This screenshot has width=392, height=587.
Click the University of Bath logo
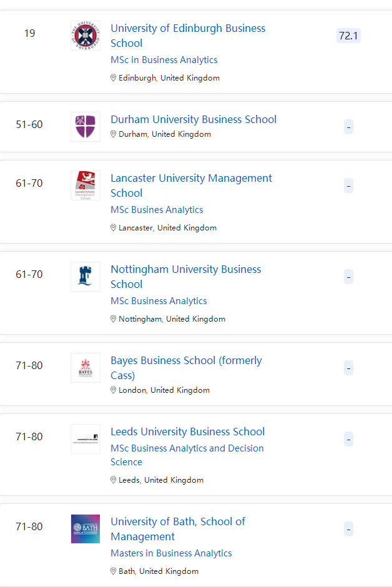point(86,529)
